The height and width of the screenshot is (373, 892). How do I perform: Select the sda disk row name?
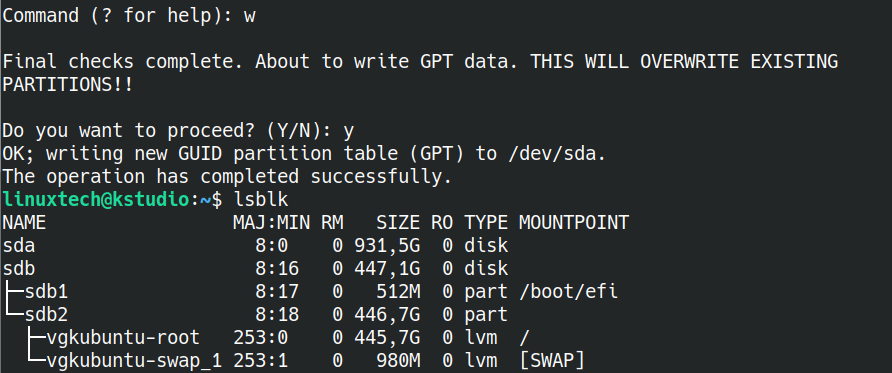pos(19,246)
